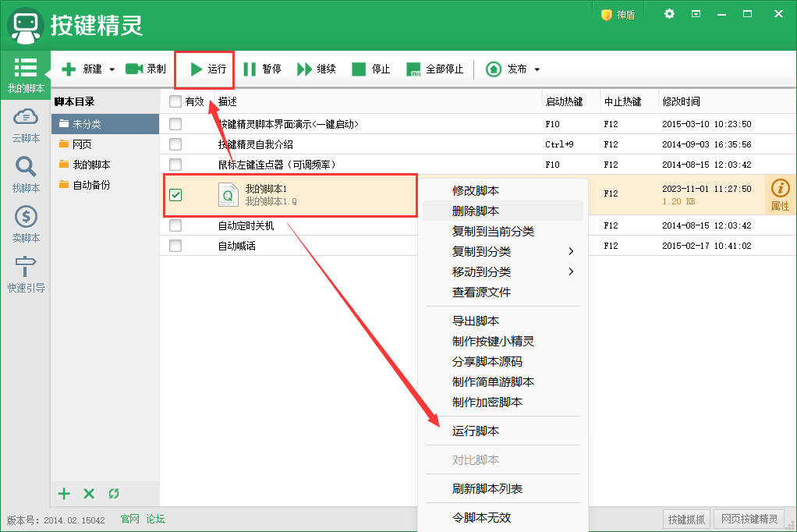Click 全部停止 to stop all scripts
Image resolution: width=797 pixels, height=532 pixels.
pos(434,69)
